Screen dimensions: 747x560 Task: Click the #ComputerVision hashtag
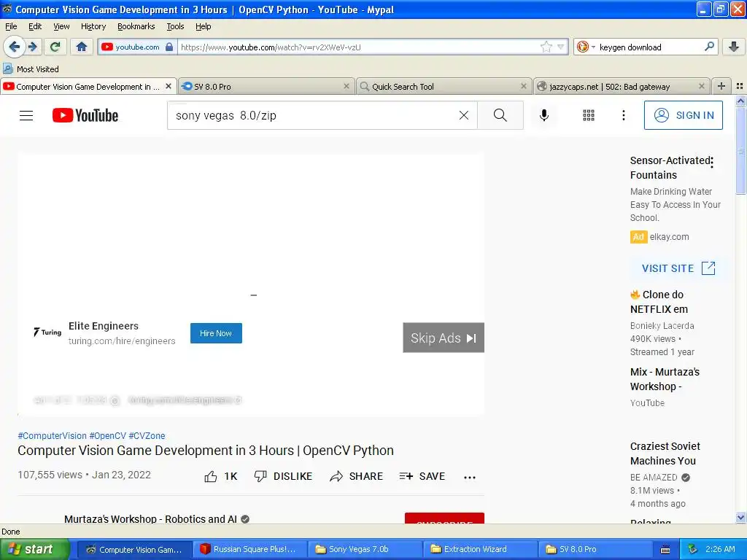point(52,436)
